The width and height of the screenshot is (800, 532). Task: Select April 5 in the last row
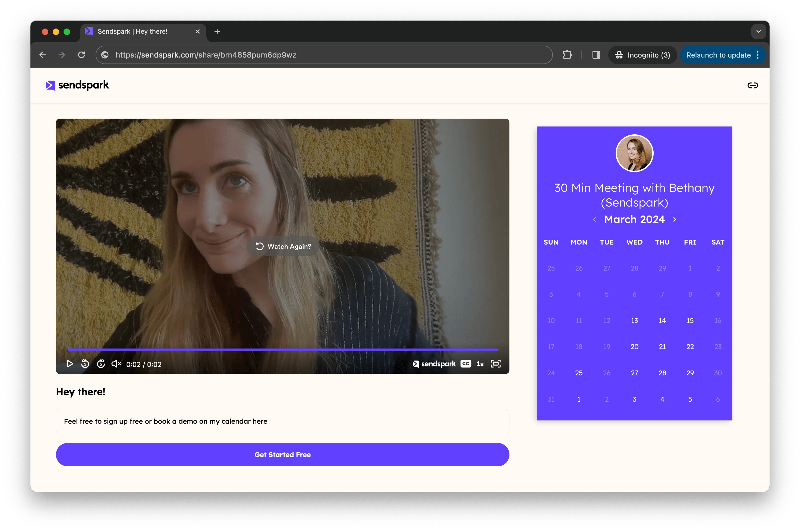click(x=690, y=399)
